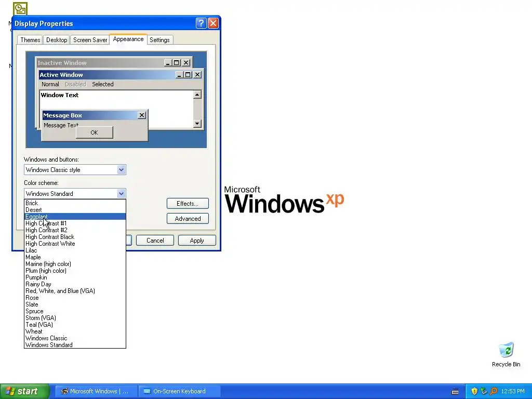
Task: Switch to the Desktop tab
Action: pos(57,40)
